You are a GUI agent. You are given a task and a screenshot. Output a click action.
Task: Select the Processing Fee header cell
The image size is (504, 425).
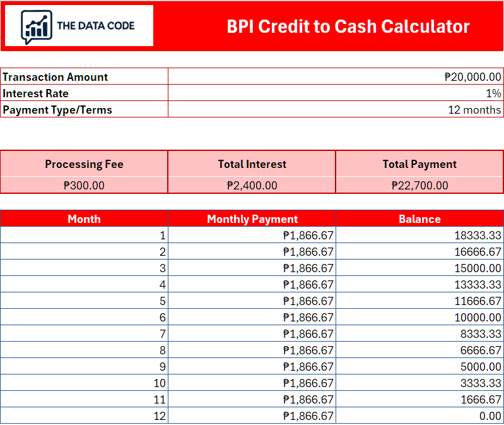pyautogui.click(x=84, y=164)
